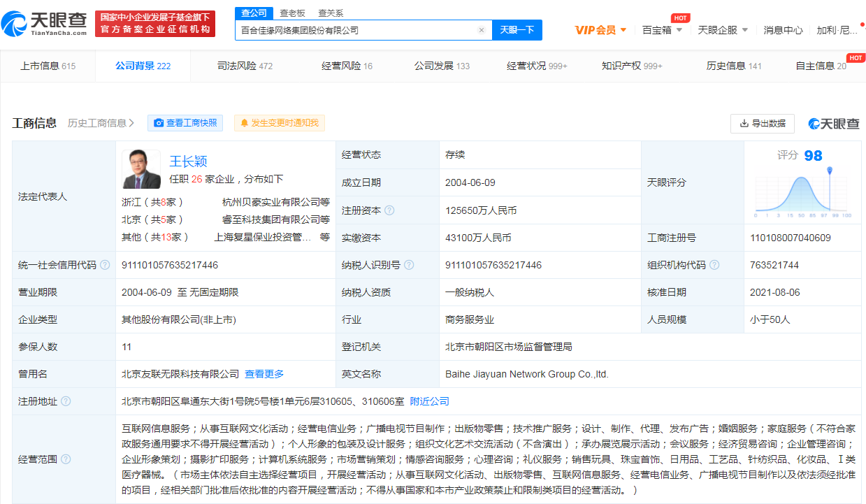Click 附近公司 nearby companies link
Viewport: 866px width, 504px height.
click(x=429, y=401)
